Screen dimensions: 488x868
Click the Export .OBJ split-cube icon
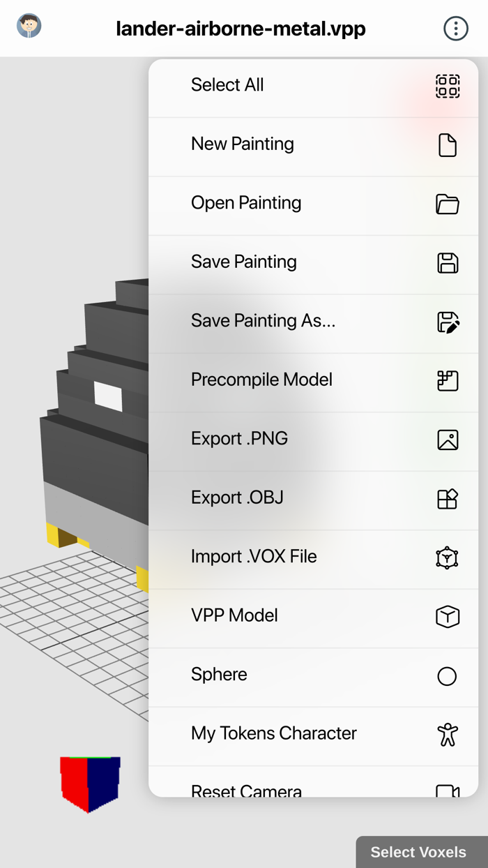click(x=448, y=498)
